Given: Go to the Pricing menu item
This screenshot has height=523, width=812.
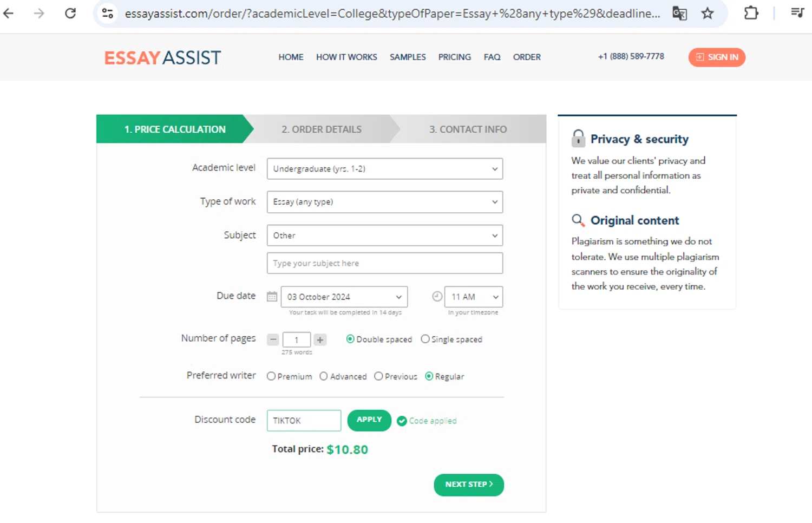Looking at the screenshot, I should 454,57.
